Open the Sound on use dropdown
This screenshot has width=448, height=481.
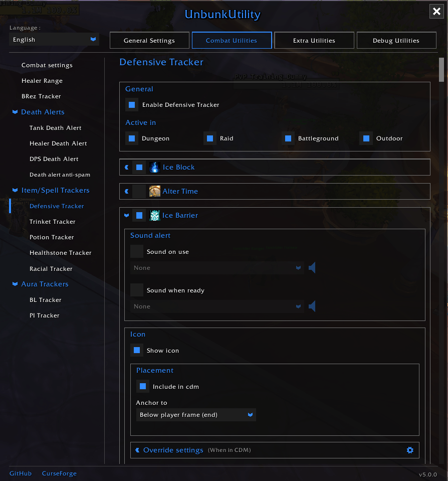217,268
